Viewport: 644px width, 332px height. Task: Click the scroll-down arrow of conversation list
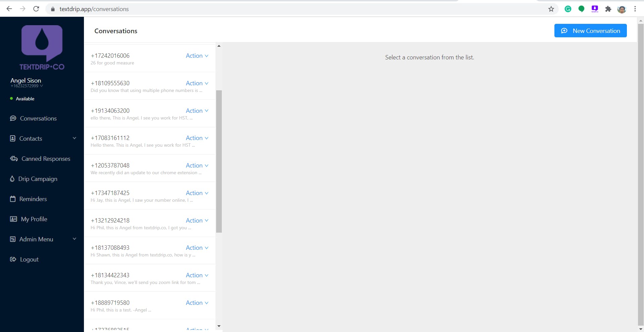click(219, 326)
